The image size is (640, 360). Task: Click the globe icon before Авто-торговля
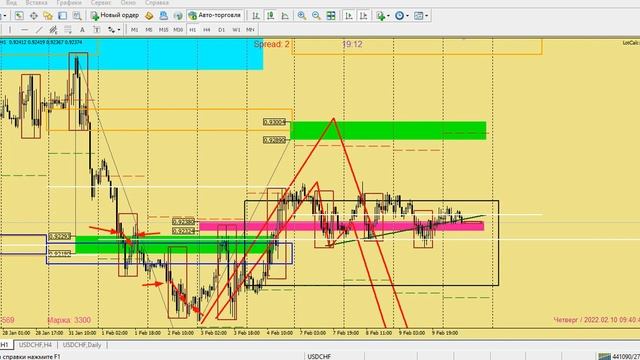pos(178,16)
